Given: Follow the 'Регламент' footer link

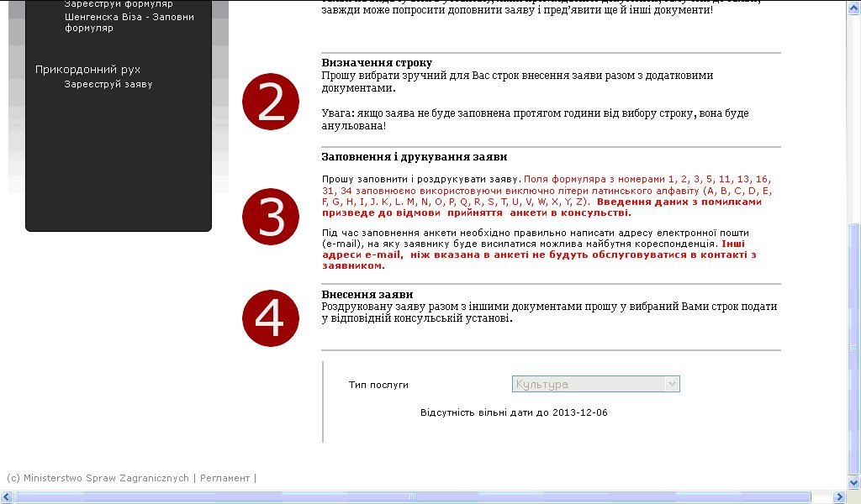Looking at the screenshot, I should tap(224, 478).
